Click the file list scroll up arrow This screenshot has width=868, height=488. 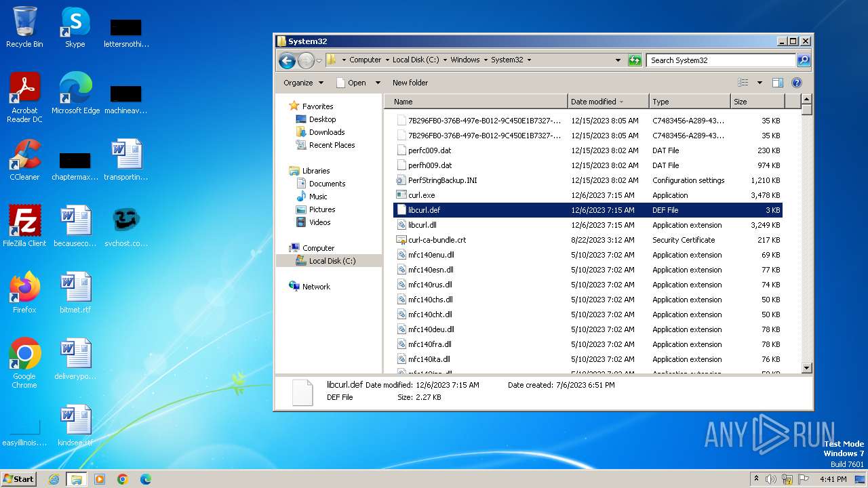pyautogui.click(x=806, y=100)
